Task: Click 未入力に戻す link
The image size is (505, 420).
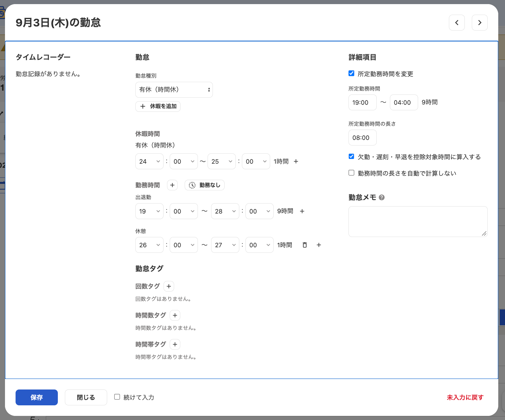Action: (x=465, y=397)
